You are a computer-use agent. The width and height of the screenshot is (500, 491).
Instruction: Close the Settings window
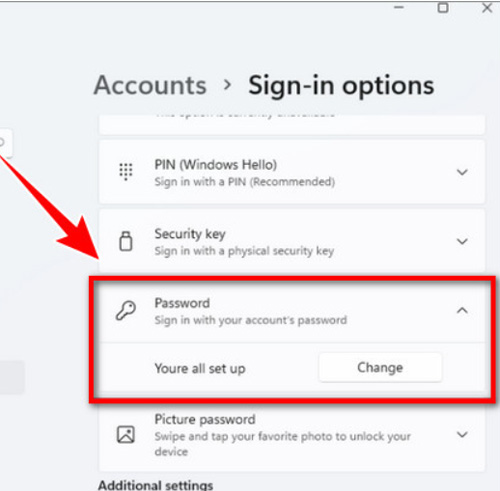[487, 7]
